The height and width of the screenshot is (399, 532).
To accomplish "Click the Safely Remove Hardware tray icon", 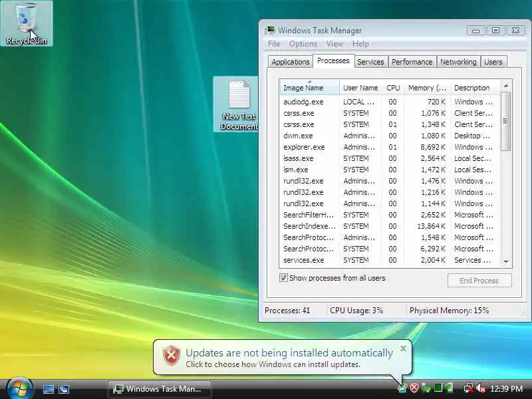I will (426, 388).
